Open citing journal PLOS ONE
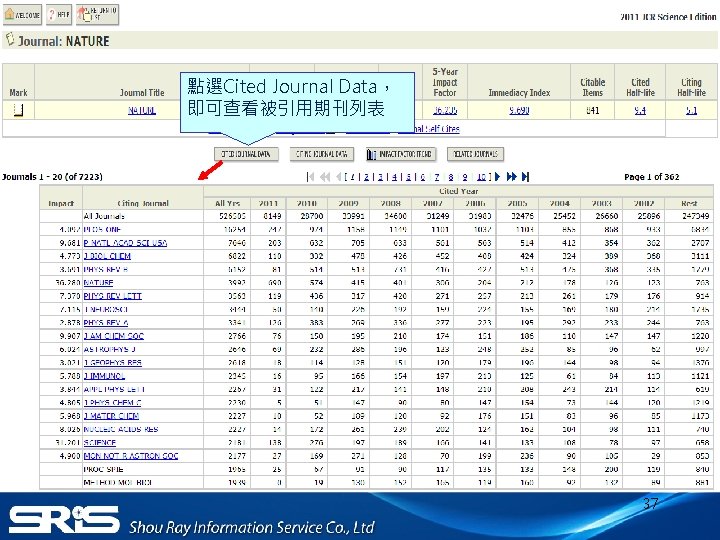The image size is (720, 540). click(102, 229)
